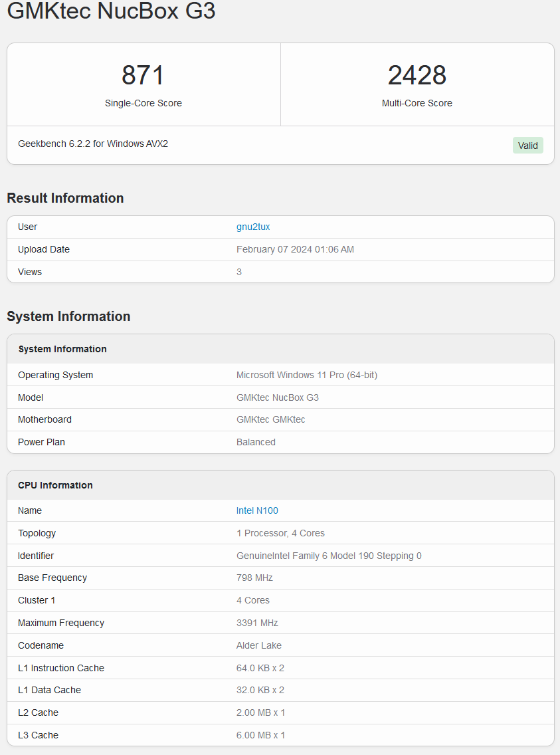Select the GMKtec NucBox G3 model value
This screenshot has height=755, width=560.
(278, 397)
